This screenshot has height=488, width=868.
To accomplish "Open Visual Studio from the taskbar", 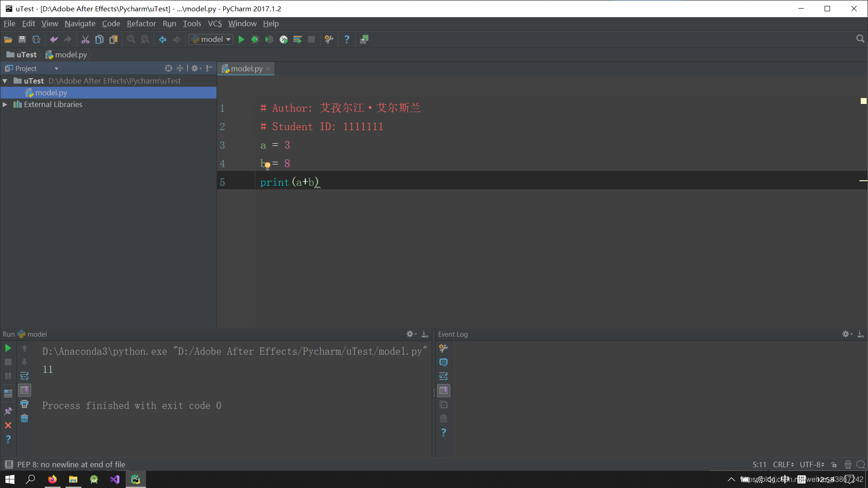I will (115, 479).
